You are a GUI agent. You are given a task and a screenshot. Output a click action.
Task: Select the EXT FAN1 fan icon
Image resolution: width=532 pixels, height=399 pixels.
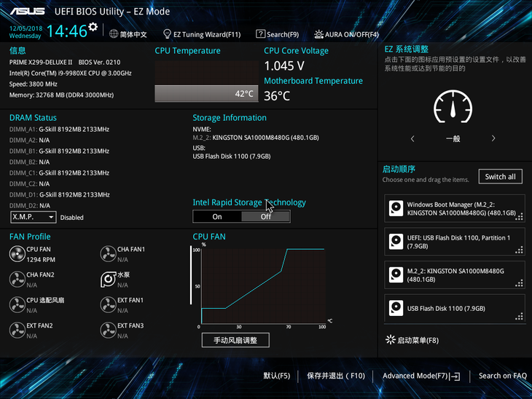click(x=109, y=305)
